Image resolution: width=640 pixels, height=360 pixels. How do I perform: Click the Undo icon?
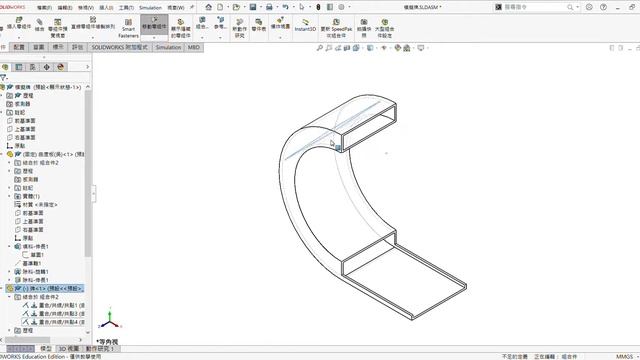click(285, 7)
